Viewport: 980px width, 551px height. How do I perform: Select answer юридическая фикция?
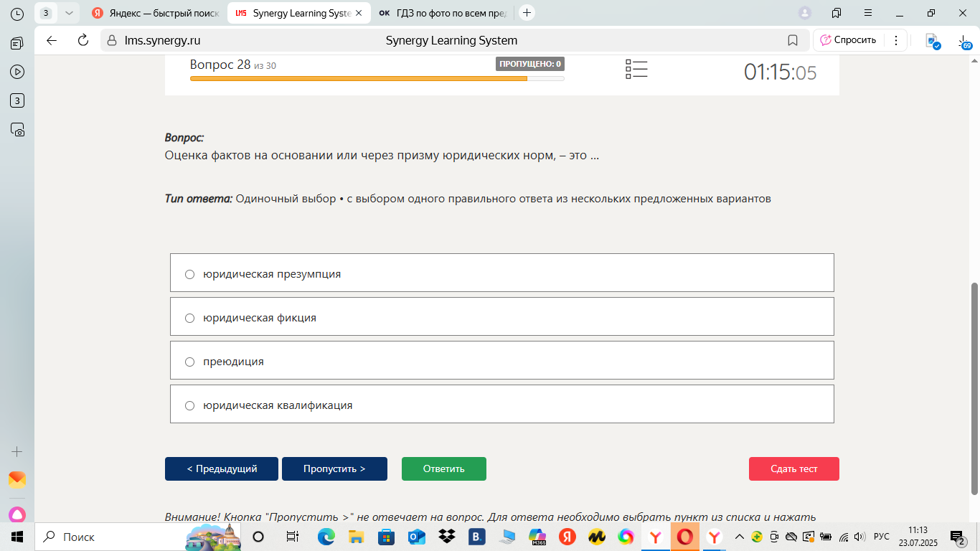(502, 316)
